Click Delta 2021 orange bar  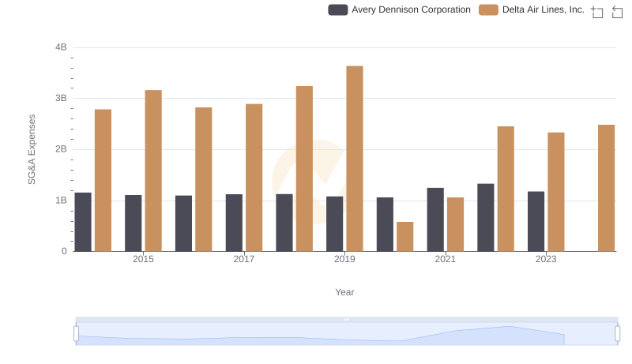click(456, 225)
